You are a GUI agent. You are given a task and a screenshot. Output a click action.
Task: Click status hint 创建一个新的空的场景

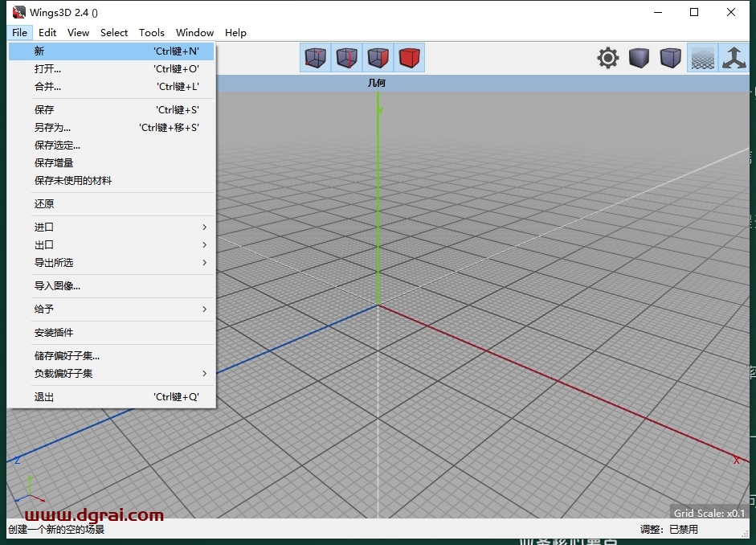pos(56,530)
